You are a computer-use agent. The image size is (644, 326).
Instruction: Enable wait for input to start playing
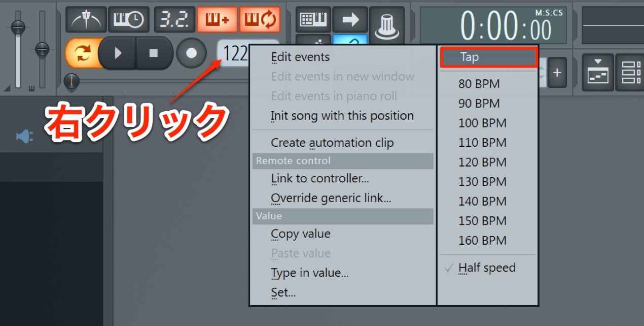point(129,20)
